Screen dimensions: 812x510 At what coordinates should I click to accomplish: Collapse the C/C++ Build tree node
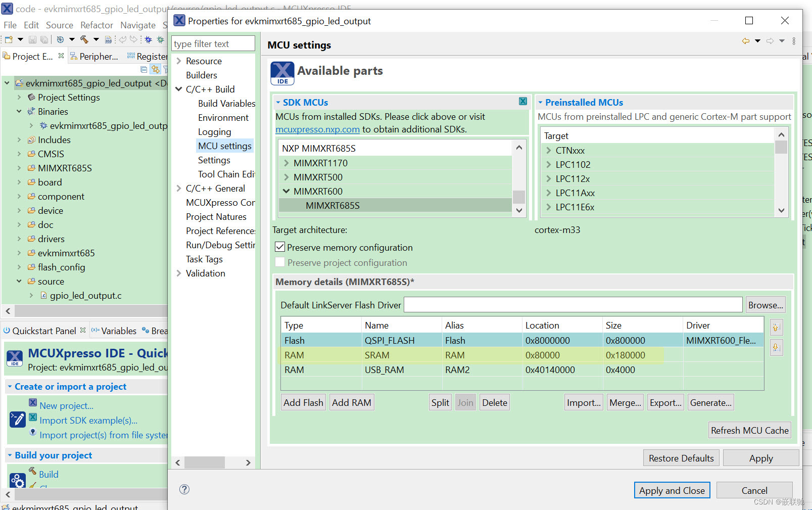[179, 89]
